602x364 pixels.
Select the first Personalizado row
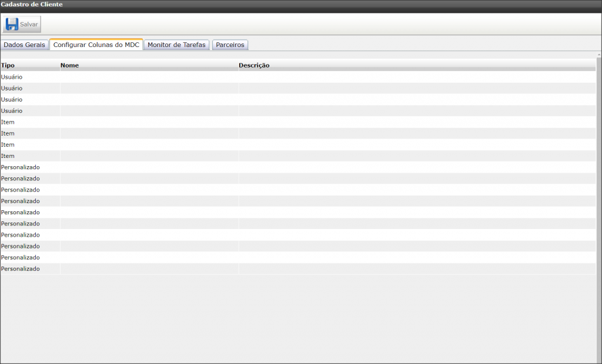(298, 167)
